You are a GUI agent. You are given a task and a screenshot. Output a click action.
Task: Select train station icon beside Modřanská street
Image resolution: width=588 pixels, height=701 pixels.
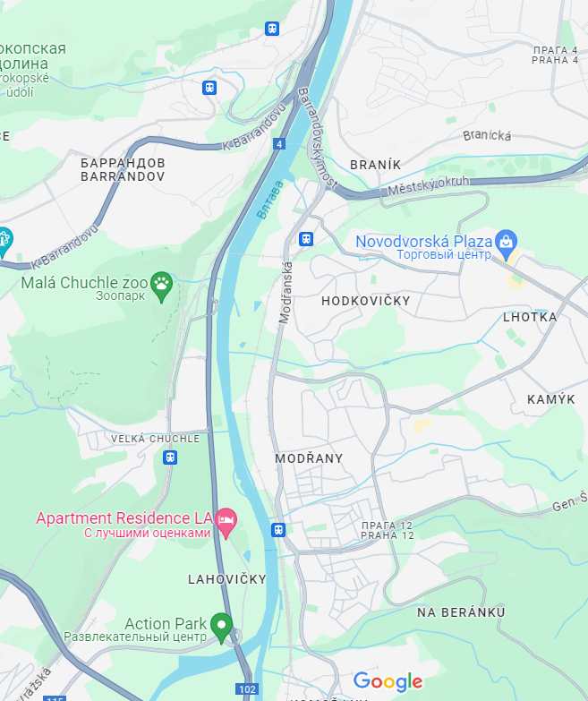pyautogui.click(x=306, y=239)
